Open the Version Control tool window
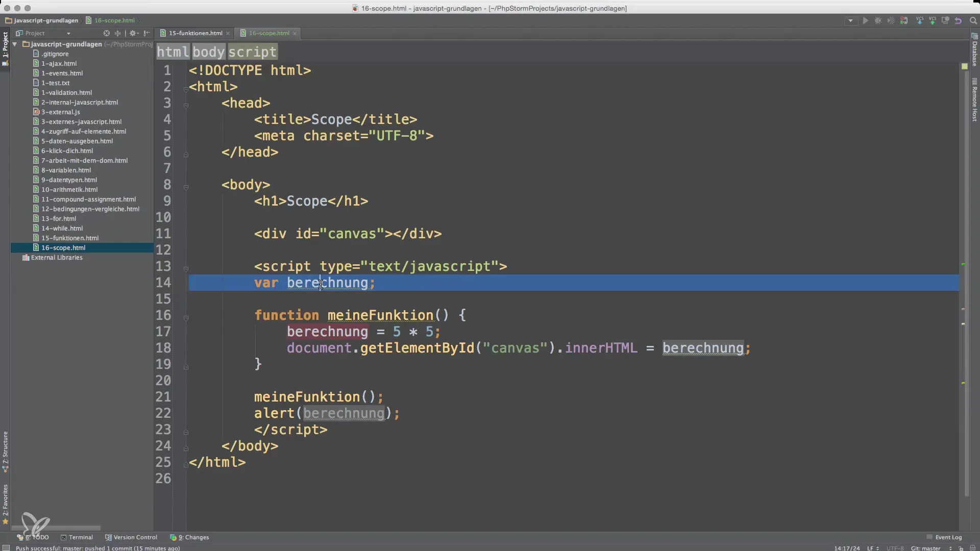Screen dimensions: 980x551 131,537
